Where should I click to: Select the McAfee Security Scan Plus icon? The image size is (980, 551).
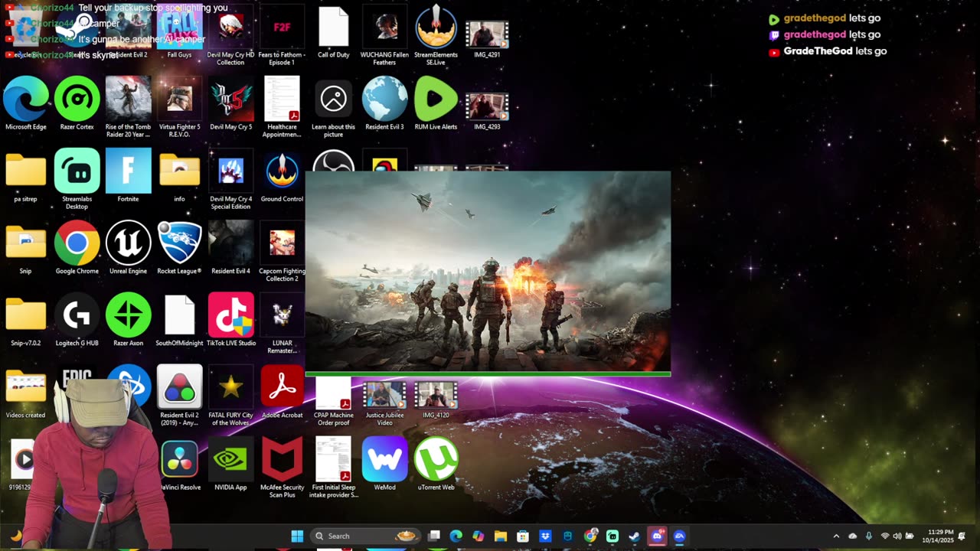[x=282, y=467]
